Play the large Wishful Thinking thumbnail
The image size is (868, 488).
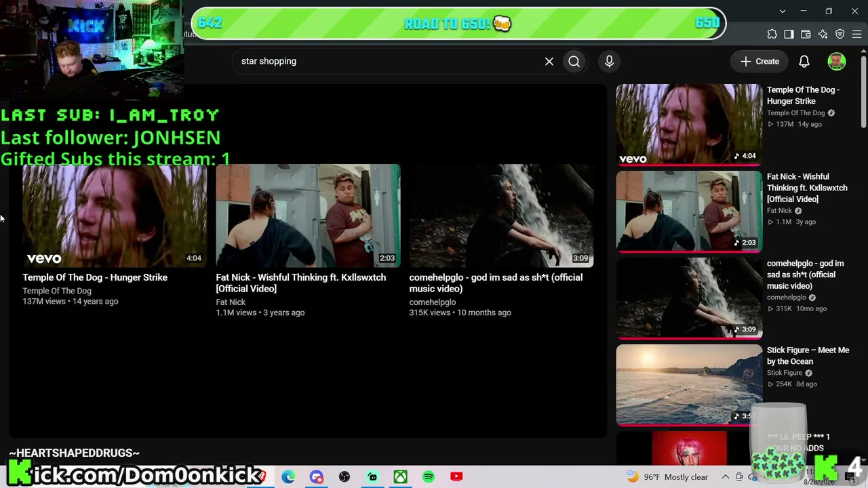[x=308, y=216]
